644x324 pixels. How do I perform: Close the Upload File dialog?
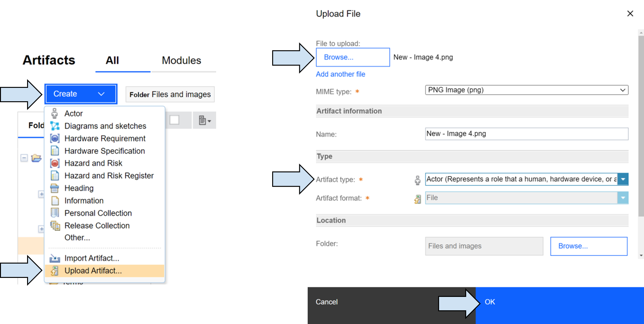tap(630, 13)
